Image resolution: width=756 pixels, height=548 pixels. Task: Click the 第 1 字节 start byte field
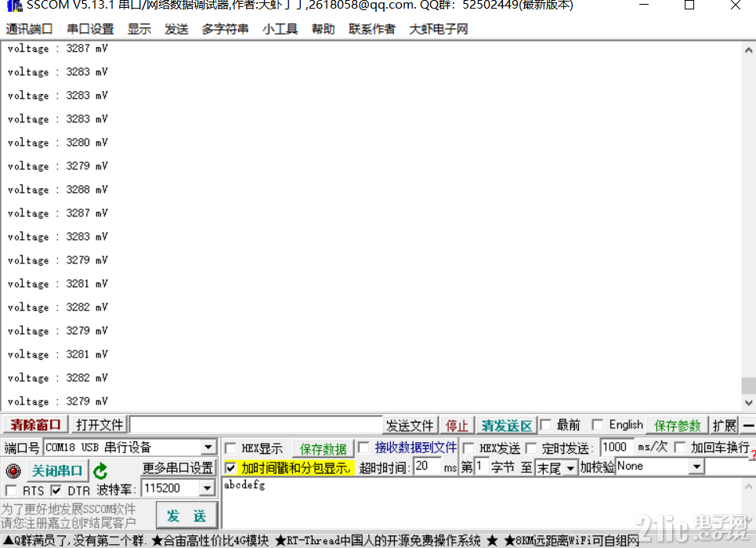pos(481,466)
